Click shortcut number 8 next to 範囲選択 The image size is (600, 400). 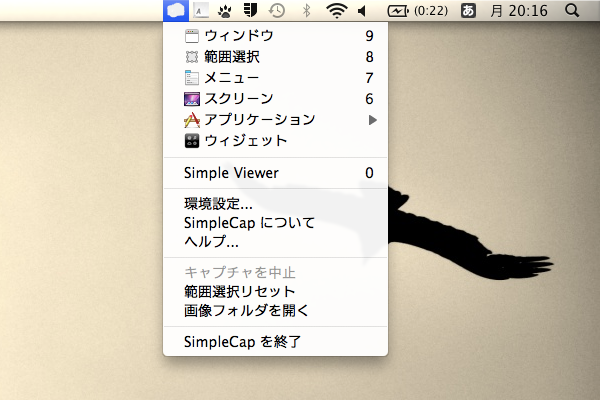tap(369, 57)
